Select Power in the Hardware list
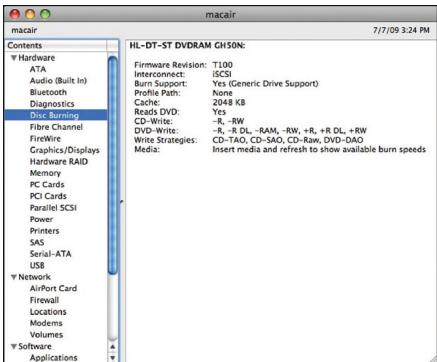 tap(41, 219)
